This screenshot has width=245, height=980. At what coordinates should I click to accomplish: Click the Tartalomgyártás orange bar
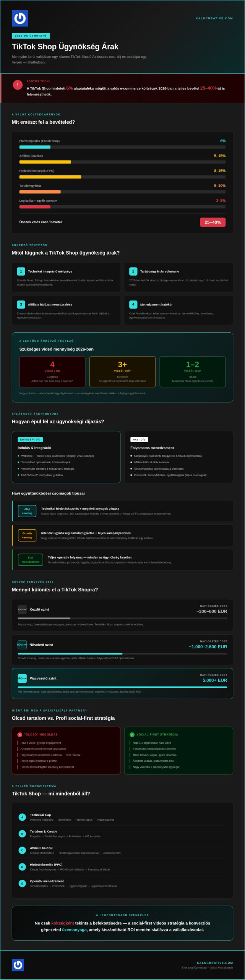40,192
